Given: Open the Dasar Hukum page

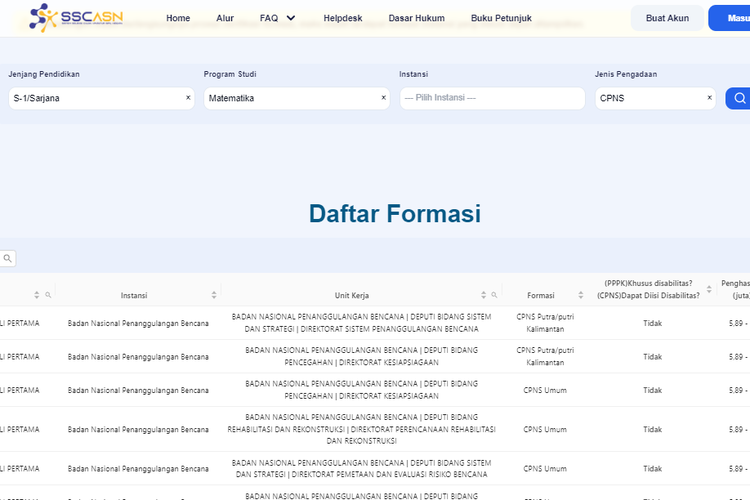Looking at the screenshot, I should pos(416,18).
